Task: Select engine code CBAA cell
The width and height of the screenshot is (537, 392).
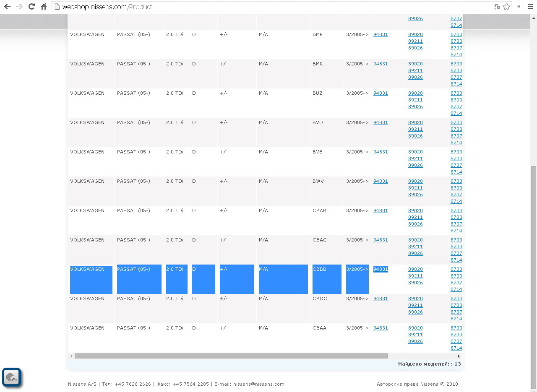Action: click(319, 328)
